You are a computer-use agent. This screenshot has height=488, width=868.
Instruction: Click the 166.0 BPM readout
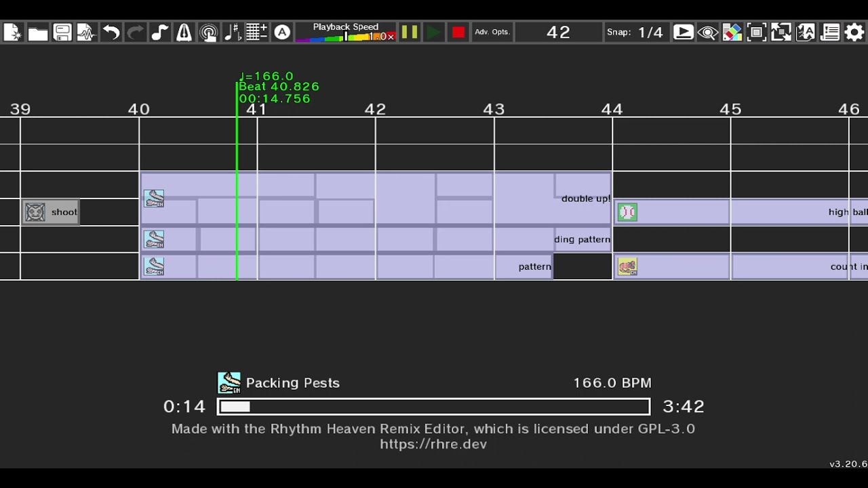[x=612, y=383]
